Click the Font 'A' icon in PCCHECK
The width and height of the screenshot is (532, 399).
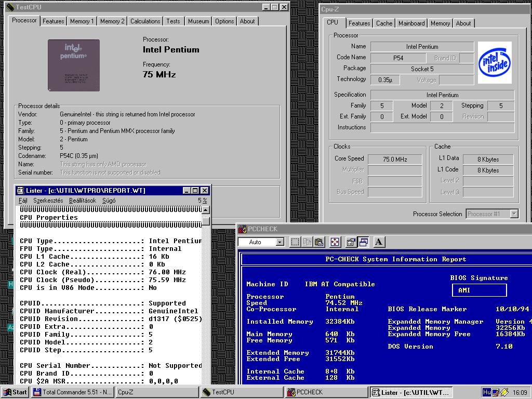pyautogui.click(x=379, y=242)
